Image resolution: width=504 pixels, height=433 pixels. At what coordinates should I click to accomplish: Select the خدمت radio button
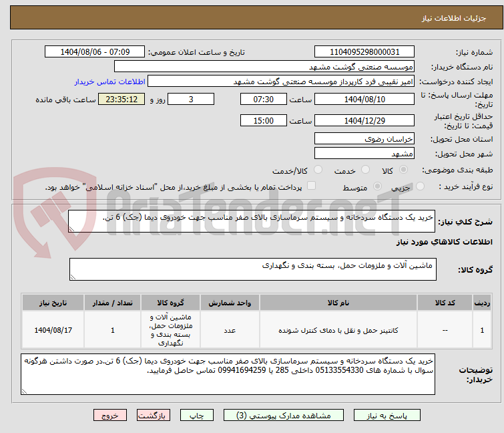click(365, 170)
